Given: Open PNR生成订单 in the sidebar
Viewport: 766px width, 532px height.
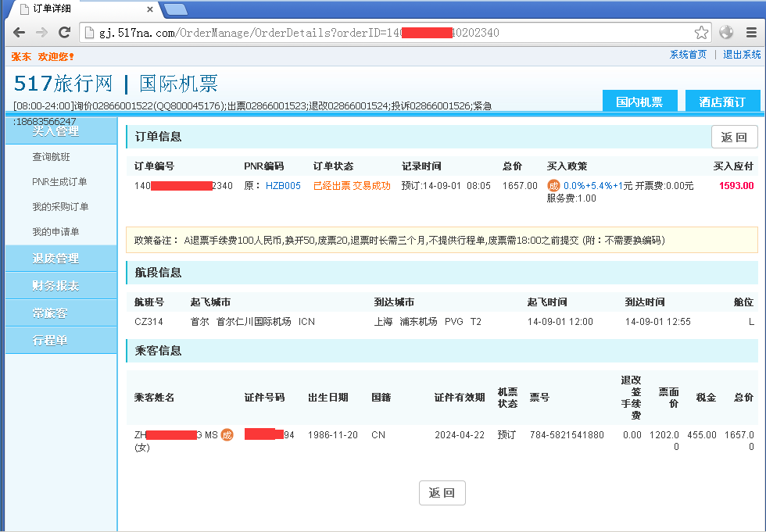Looking at the screenshot, I should click(59, 181).
